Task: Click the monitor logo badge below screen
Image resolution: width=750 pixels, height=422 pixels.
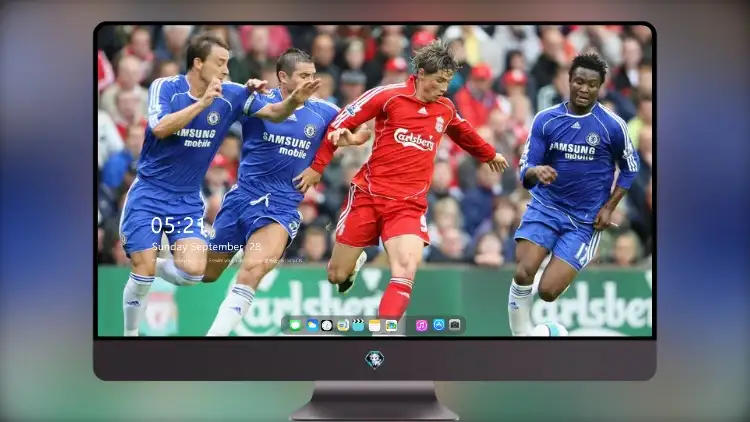Action: coord(375,359)
